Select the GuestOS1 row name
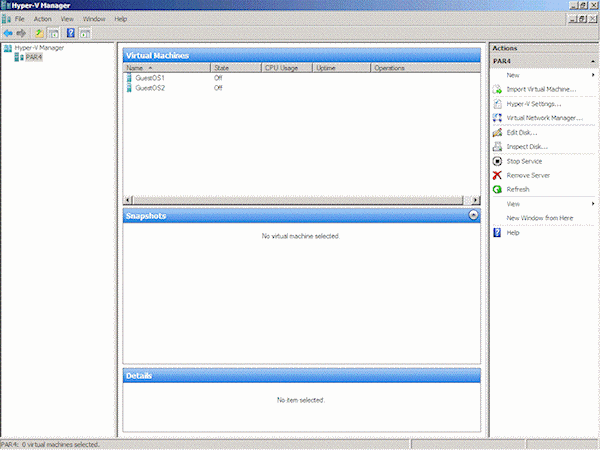The height and width of the screenshot is (450, 600). coord(150,78)
